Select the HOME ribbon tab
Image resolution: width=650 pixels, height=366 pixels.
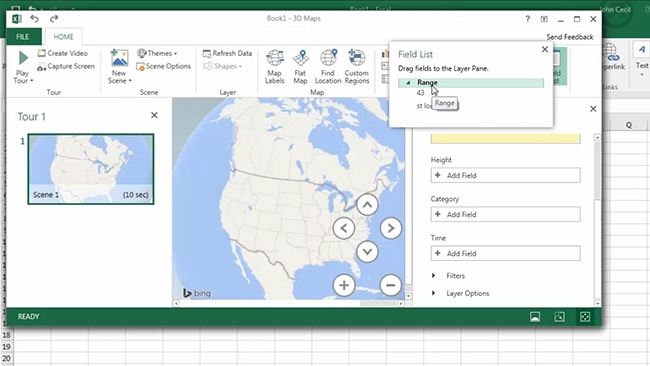(x=63, y=37)
